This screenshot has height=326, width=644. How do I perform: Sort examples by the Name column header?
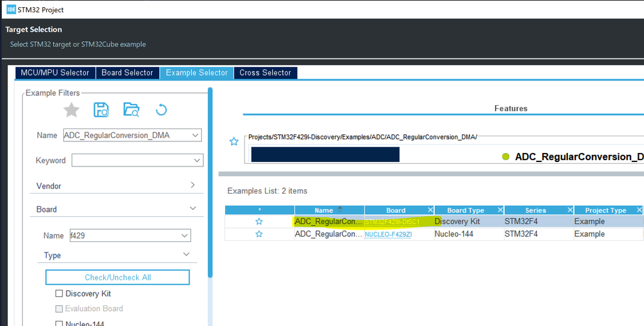pos(329,210)
